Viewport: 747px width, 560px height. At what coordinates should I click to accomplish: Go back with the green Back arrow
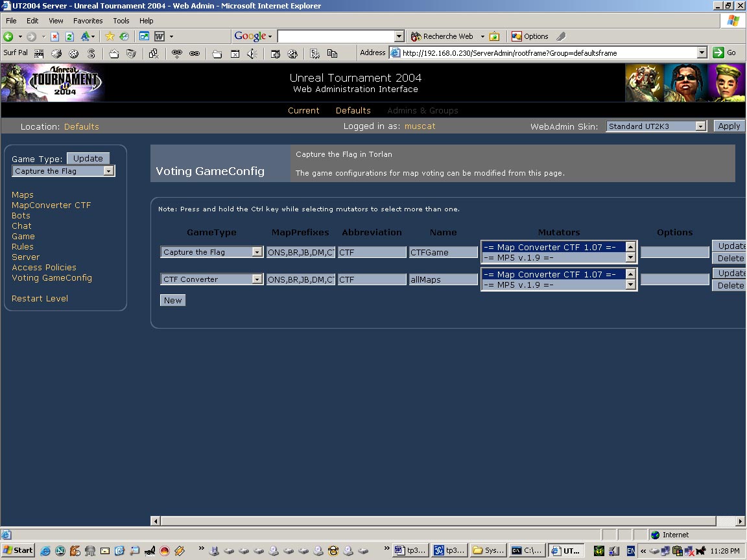pos(8,36)
